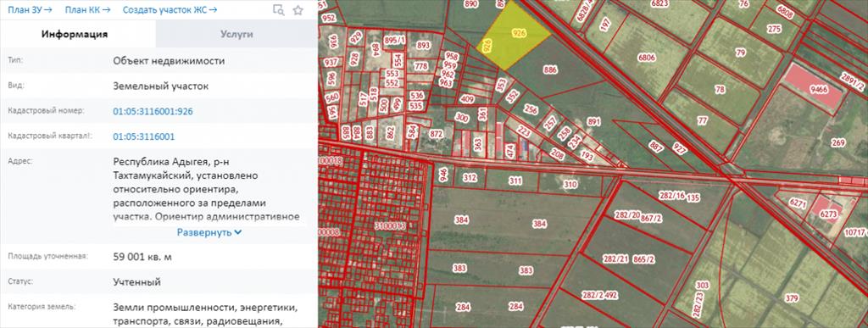Switch to the Услуги tab
The height and width of the screenshot is (328, 868).
click(237, 34)
